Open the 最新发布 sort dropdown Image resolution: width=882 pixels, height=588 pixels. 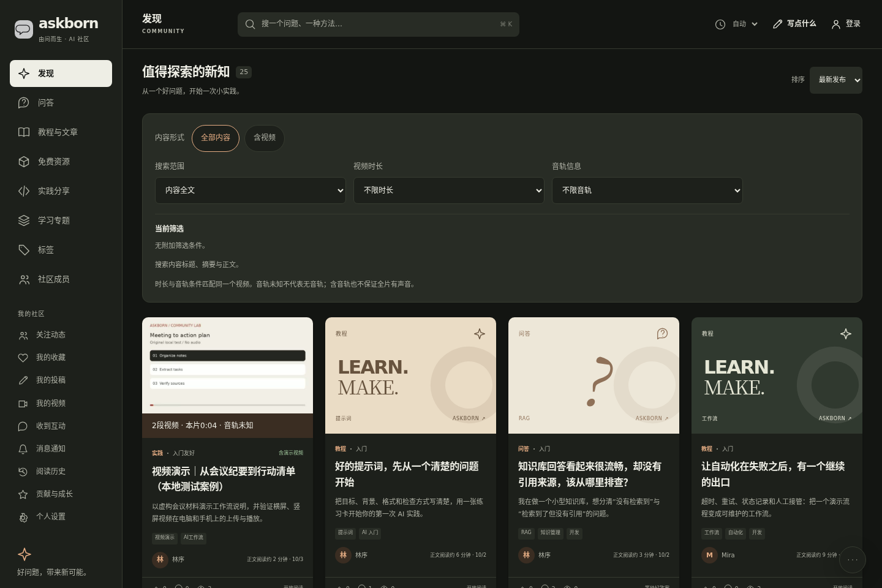pos(836,80)
